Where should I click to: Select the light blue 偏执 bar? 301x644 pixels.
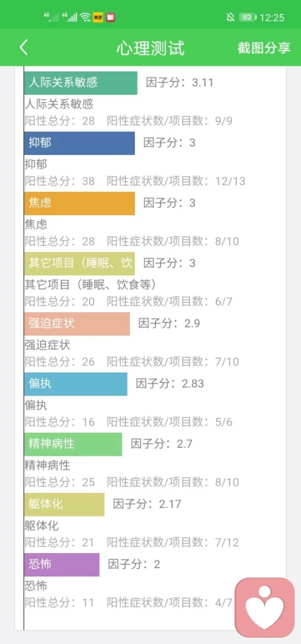(x=75, y=384)
